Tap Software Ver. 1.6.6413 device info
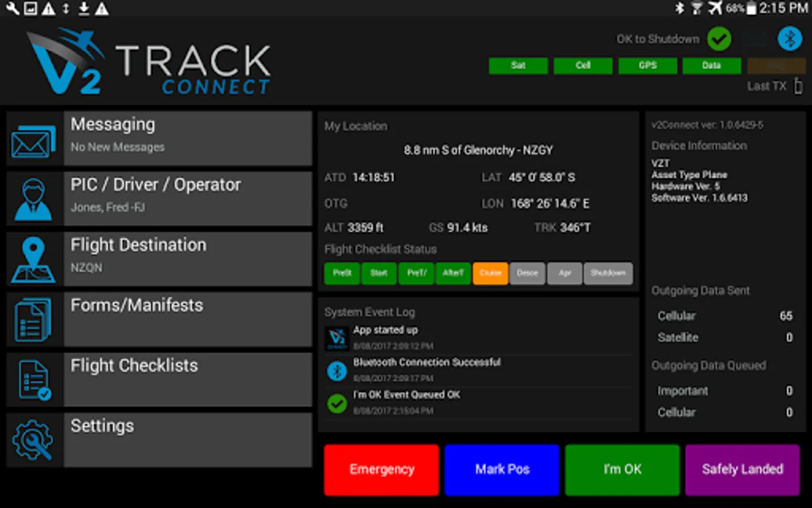 [699, 198]
